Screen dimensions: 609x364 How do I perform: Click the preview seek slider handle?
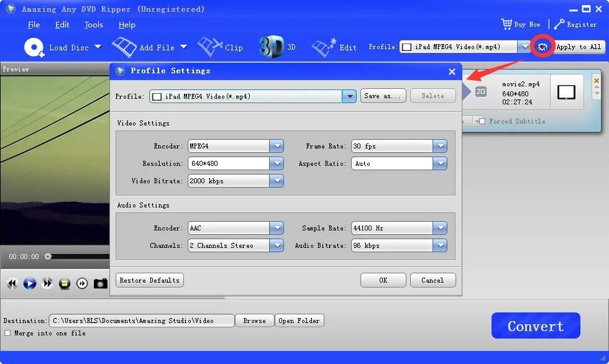click(48, 257)
